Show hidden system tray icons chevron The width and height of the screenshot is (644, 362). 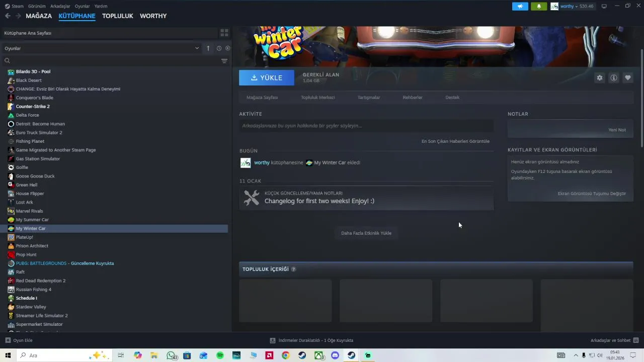(576, 355)
